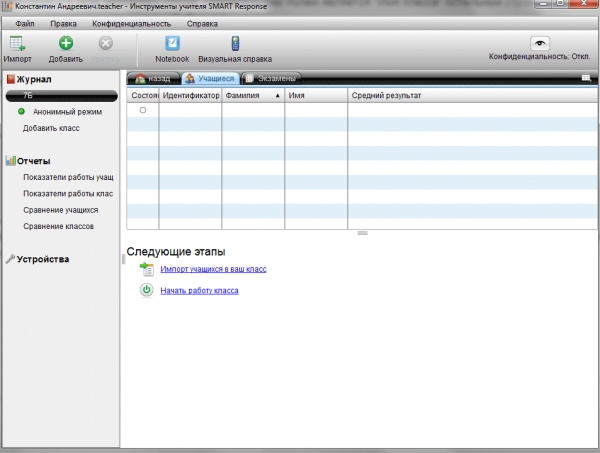Select the status radio in first row
The height and width of the screenshot is (453, 600).
coord(143,110)
